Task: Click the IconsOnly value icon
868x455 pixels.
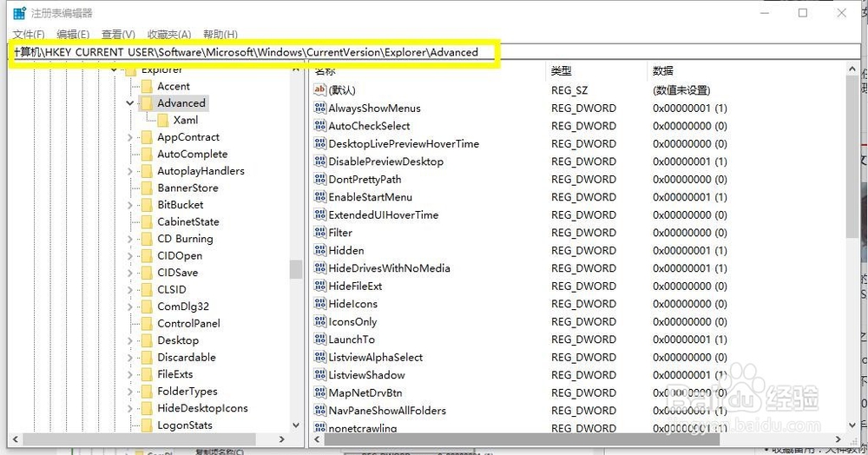Action: (320, 321)
